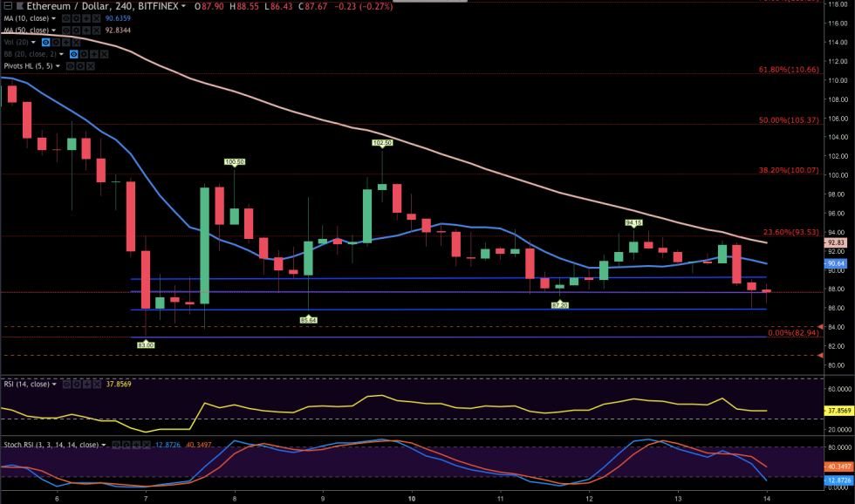The height and width of the screenshot is (504, 855).
Task: Open settings gear for MA (50, close)
Action: [76, 31]
